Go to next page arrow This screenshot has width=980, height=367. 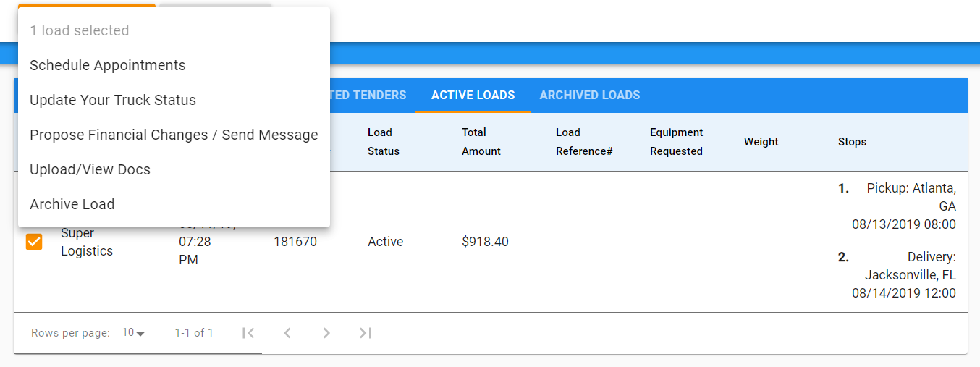pyautogui.click(x=326, y=333)
